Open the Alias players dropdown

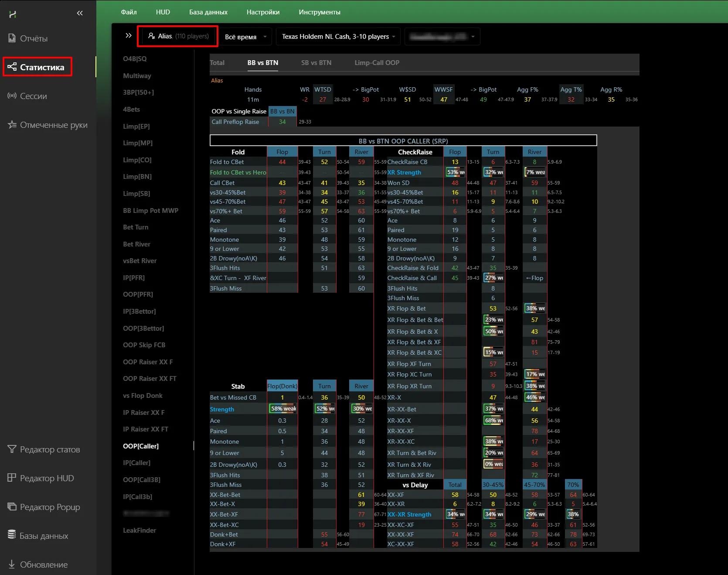[x=178, y=36]
